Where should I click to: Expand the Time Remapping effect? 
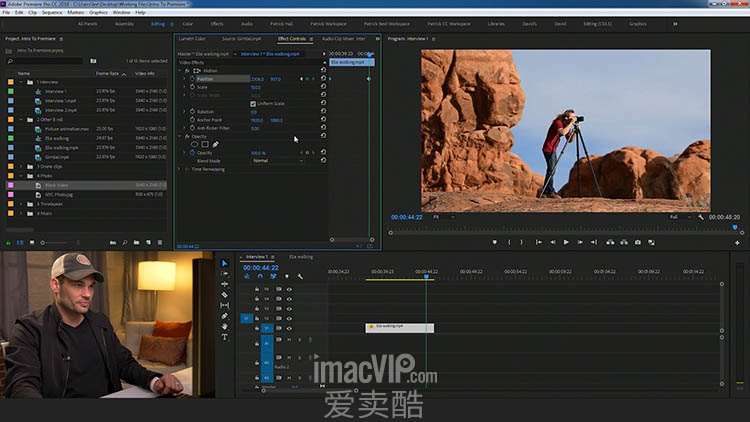181,169
